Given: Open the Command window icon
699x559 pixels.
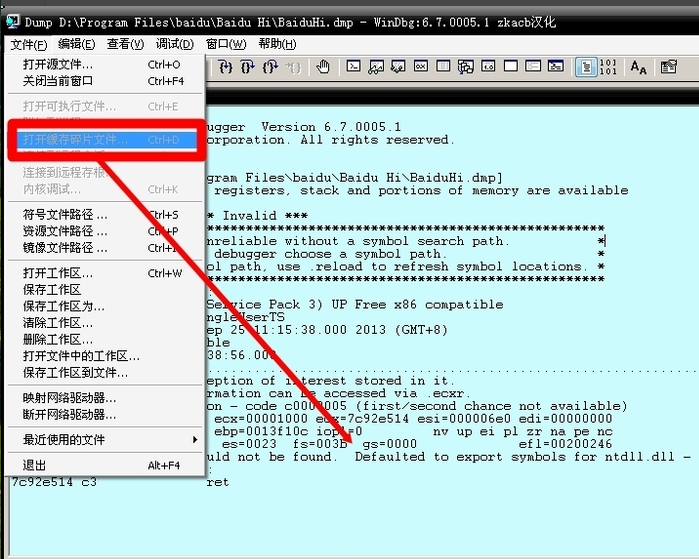Looking at the screenshot, I should (353, 67).
